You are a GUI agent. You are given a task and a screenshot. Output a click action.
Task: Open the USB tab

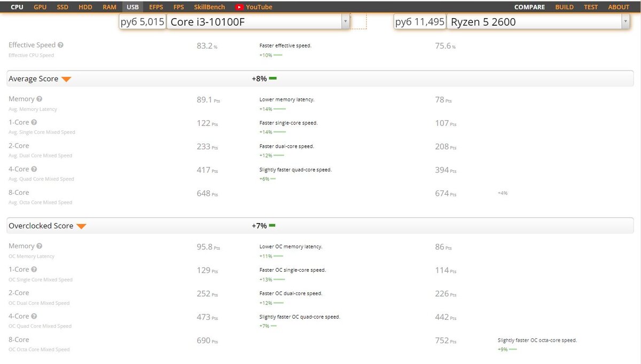132,7
